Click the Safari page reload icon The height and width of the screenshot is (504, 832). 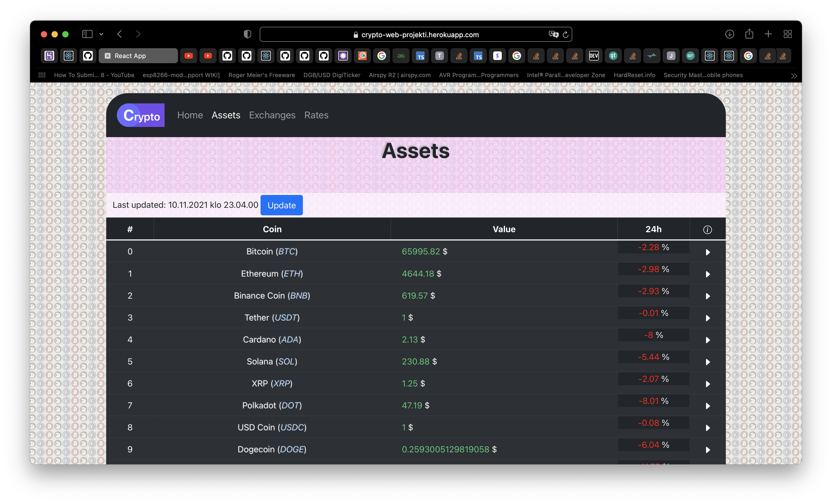click(566, 34)
